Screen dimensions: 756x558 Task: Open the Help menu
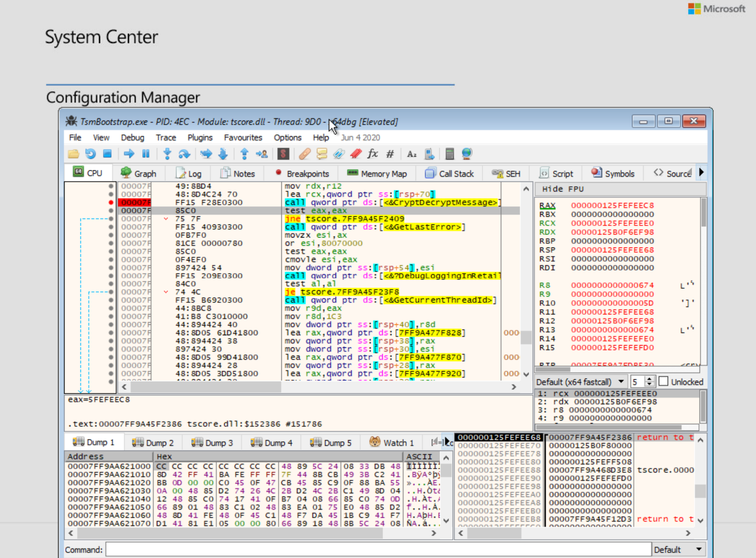click(x=321, y=138)
